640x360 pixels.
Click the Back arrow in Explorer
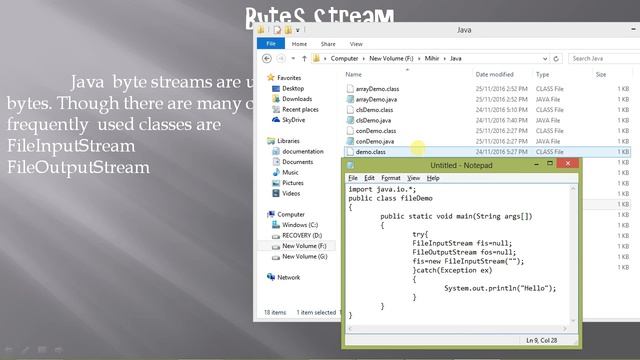click(x=267, y=59)
